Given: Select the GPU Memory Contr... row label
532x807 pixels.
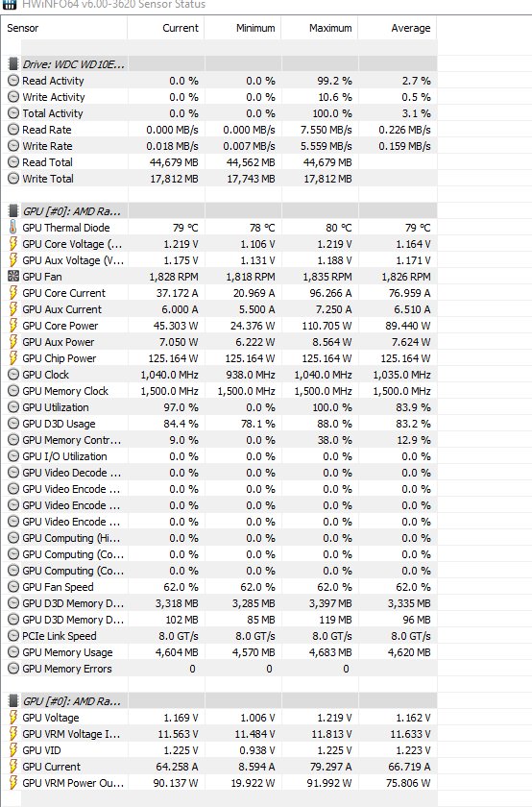Looking at the screenshot, I should (71, 440).
